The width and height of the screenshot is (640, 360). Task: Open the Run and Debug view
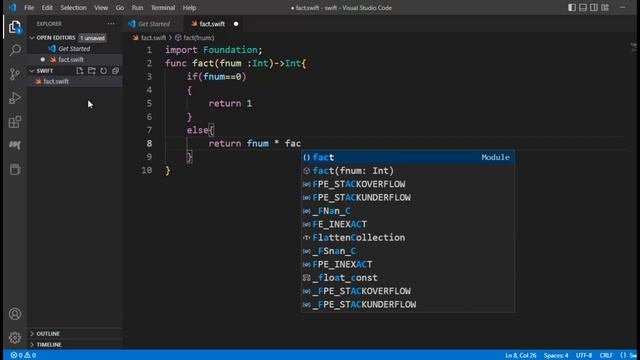[x=15, y=98]
